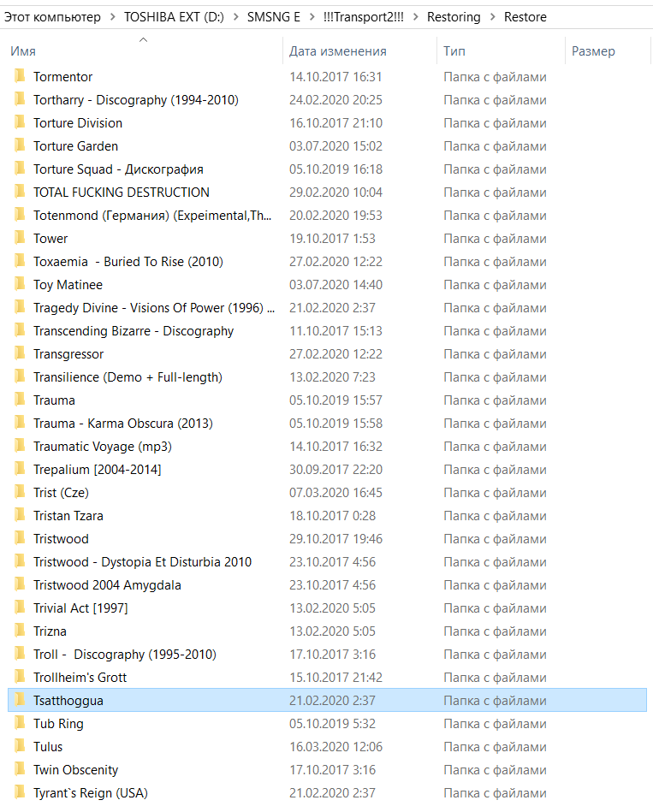Click the Transgressor folder icon
The width and height of the screenshot is (653, 812).
point(20,353)
